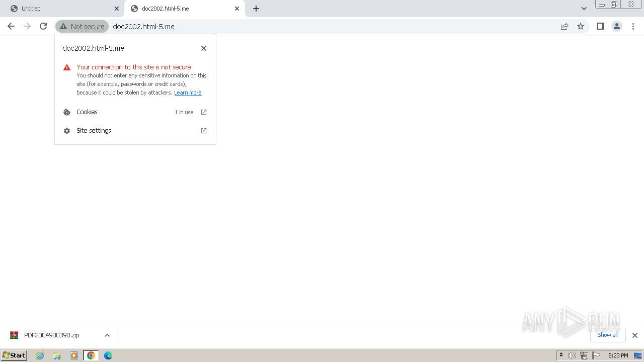Click the show desktop tray icon
This screenshot has height=362, width=644.
tap(638, 355)
